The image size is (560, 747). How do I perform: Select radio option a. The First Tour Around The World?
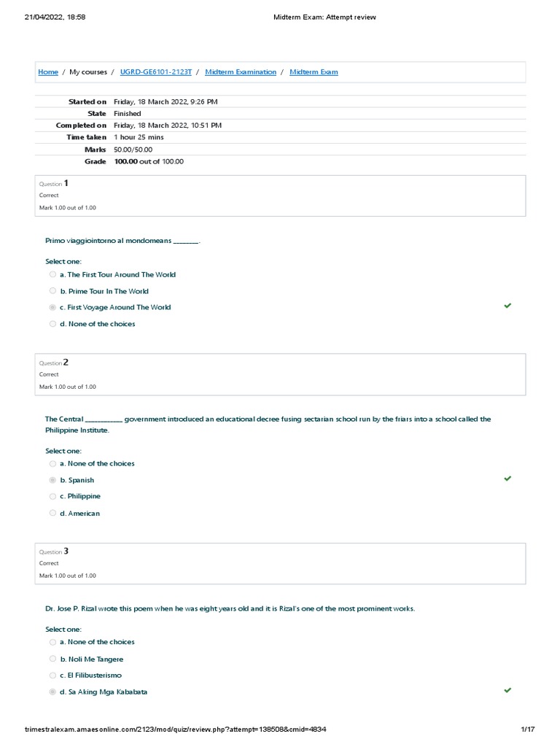coord(52,274)
